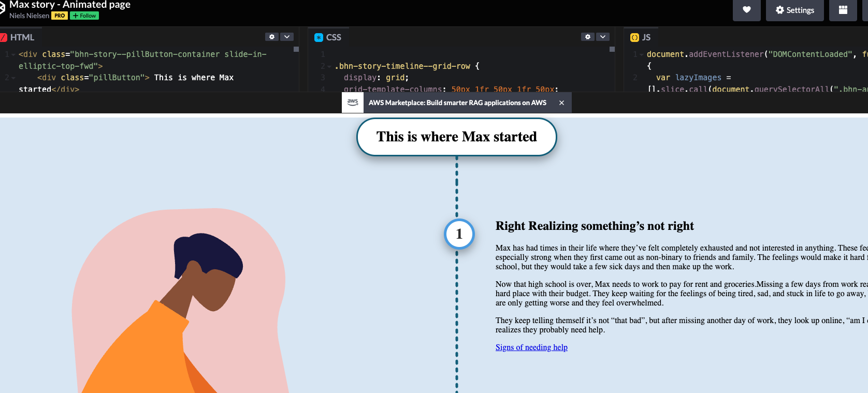Open HTML editor settings gear
Screen dimensions: 868x393
(271, 37)
